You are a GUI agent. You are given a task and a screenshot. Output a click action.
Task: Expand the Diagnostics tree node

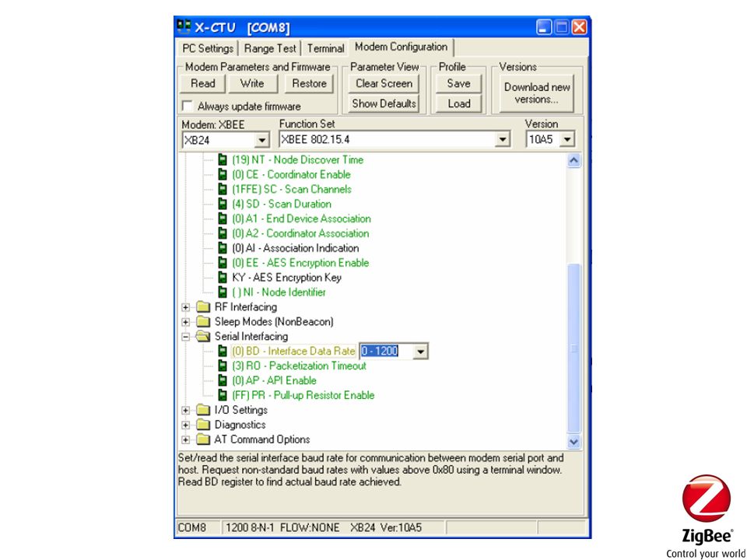[x=186, y=425]
